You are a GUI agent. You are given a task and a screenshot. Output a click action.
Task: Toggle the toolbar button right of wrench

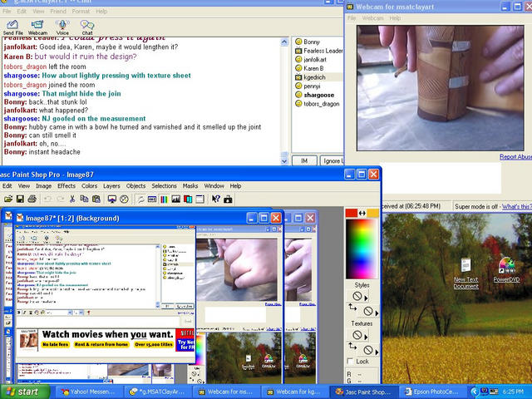[152, 199]
